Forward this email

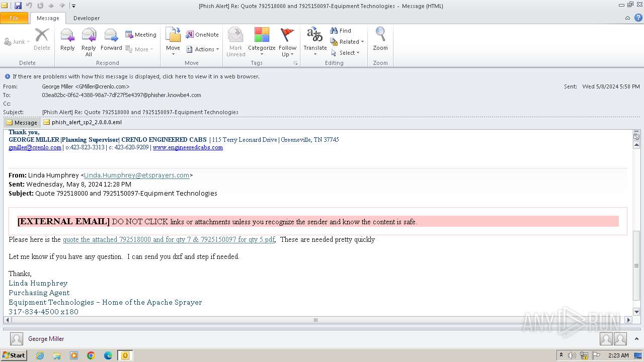[111, 39]
